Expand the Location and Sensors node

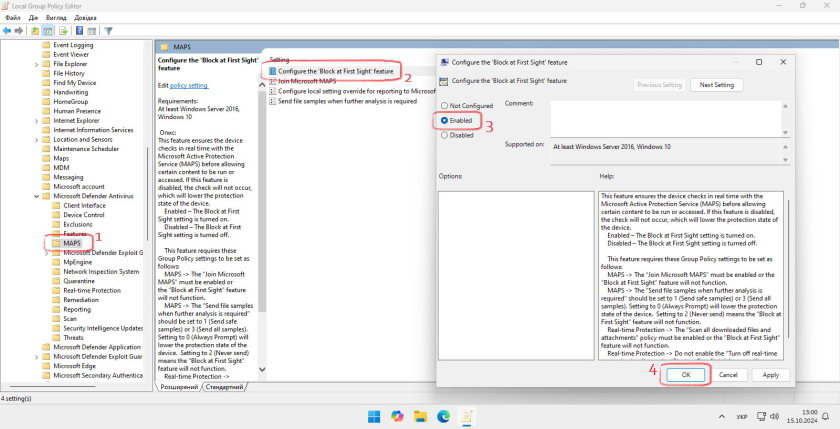pyautogui.click(x=36, y=139)
